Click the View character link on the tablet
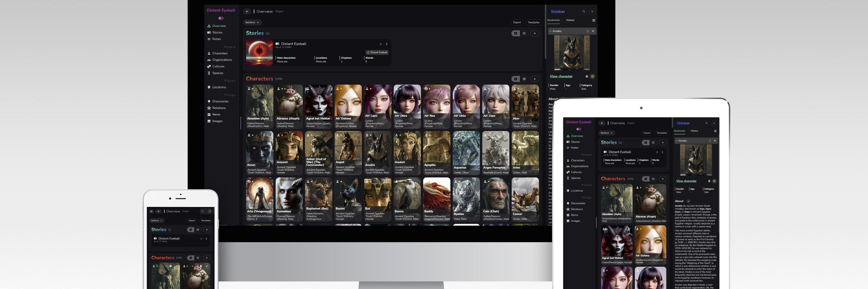This screenshot has width=868, height=289. [x=686, y=181]
